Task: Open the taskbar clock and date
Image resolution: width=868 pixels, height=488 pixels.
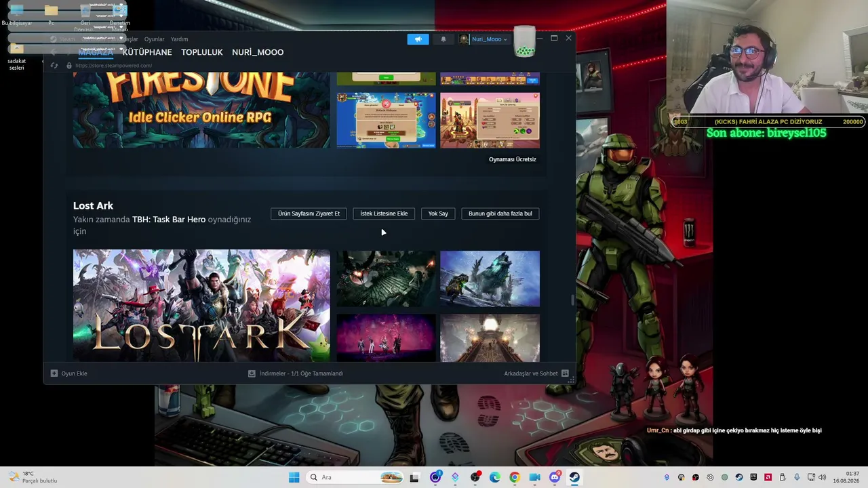Action: click(846, 477)
